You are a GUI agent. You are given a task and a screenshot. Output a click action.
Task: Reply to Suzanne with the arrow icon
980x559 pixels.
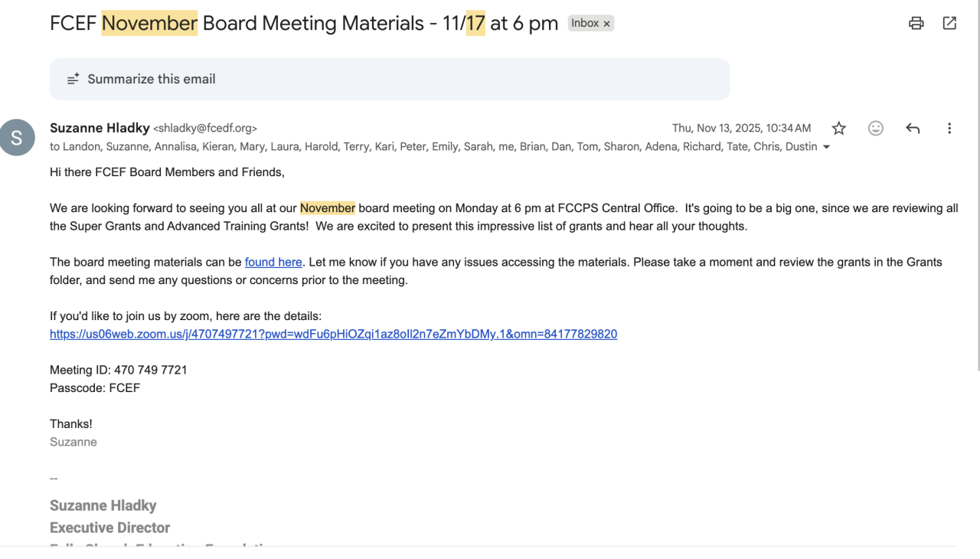coord(913,129)
